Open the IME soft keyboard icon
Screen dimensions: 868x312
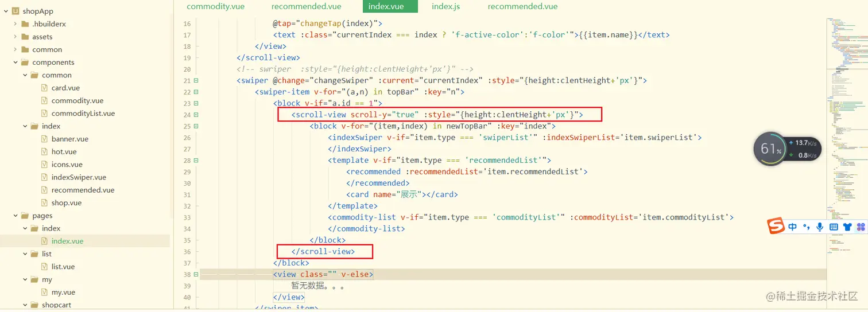coord(834,227)
